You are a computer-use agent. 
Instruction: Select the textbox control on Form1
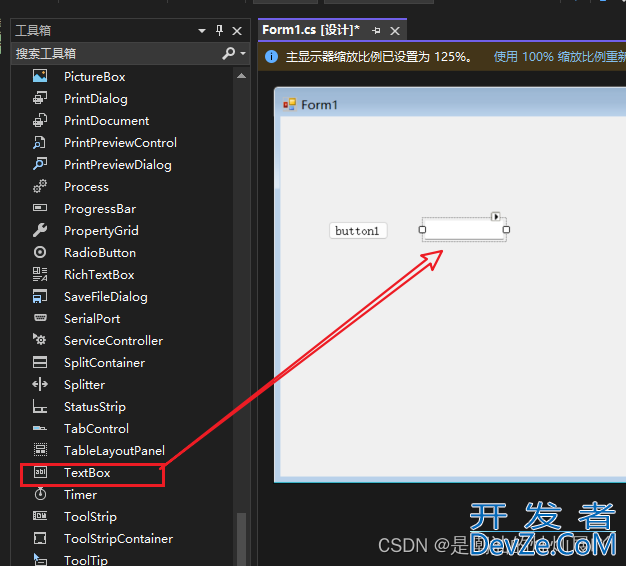click(x=464, y=230)
